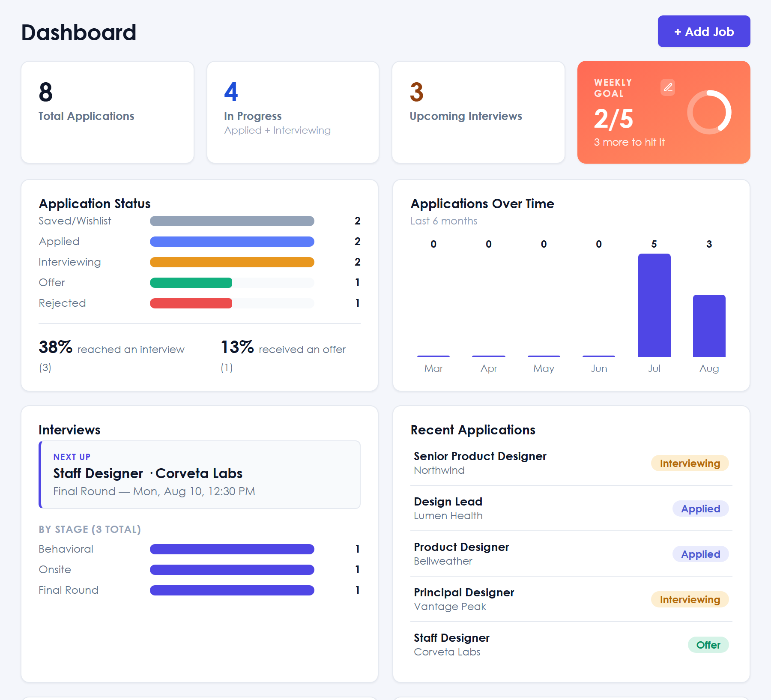The height and width of the screenshot is (700, 771).
Task: Open Product Designer at Bellweather row
Action: pyautogui.click(x=571, y=554)
